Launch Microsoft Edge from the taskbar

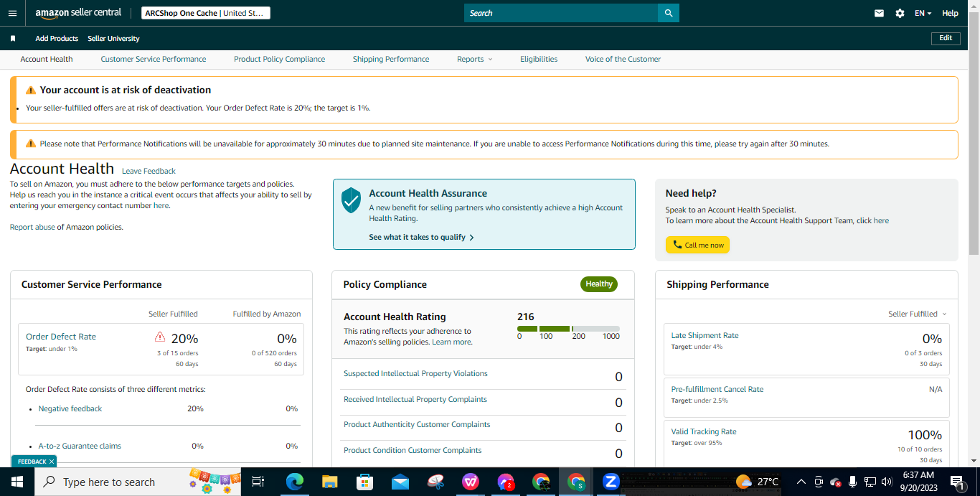tap(294, 482)
